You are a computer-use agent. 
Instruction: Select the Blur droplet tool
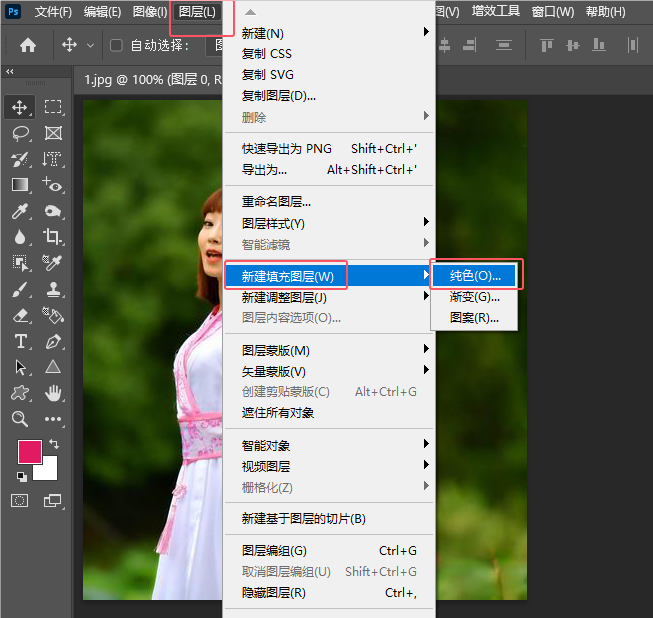[20, 237]
